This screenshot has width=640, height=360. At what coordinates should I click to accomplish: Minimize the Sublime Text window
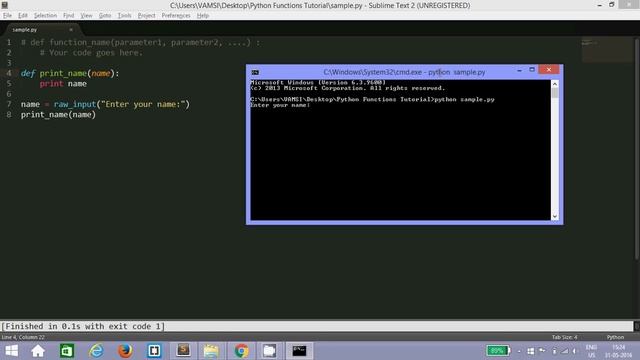599,5
